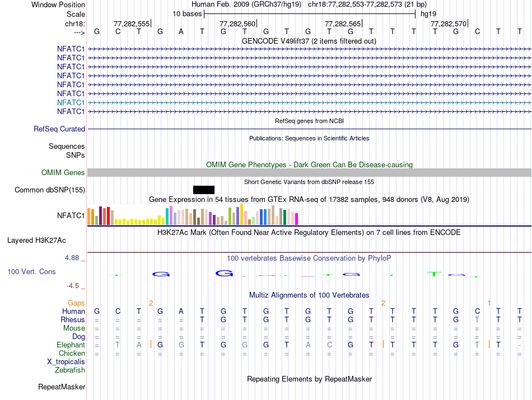
Task: Click the 77,282,560 position marker
Action: tap(238, 23)
